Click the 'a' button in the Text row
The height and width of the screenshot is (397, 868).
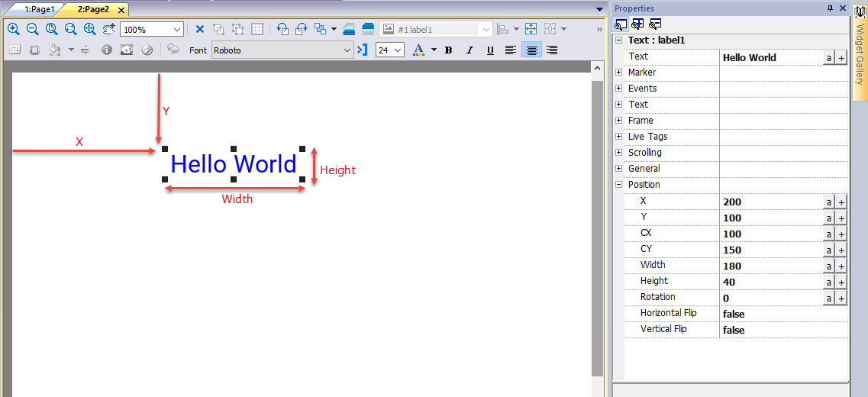[x=829, y=58]
